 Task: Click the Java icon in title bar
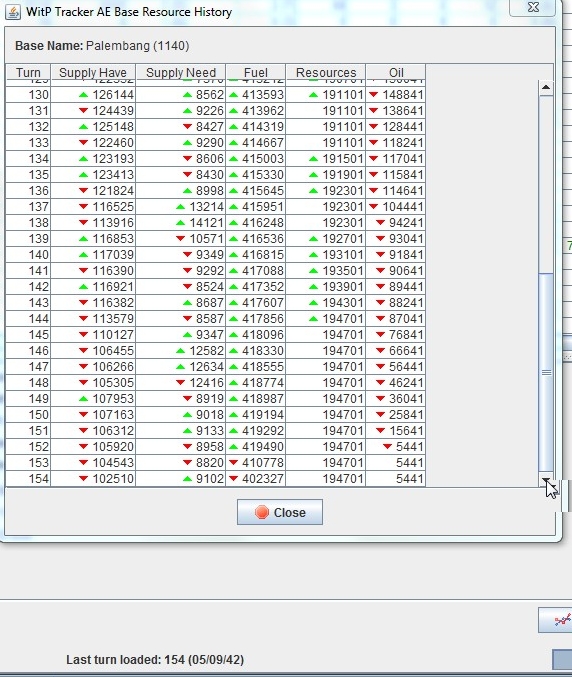click(x=13, y=12)
